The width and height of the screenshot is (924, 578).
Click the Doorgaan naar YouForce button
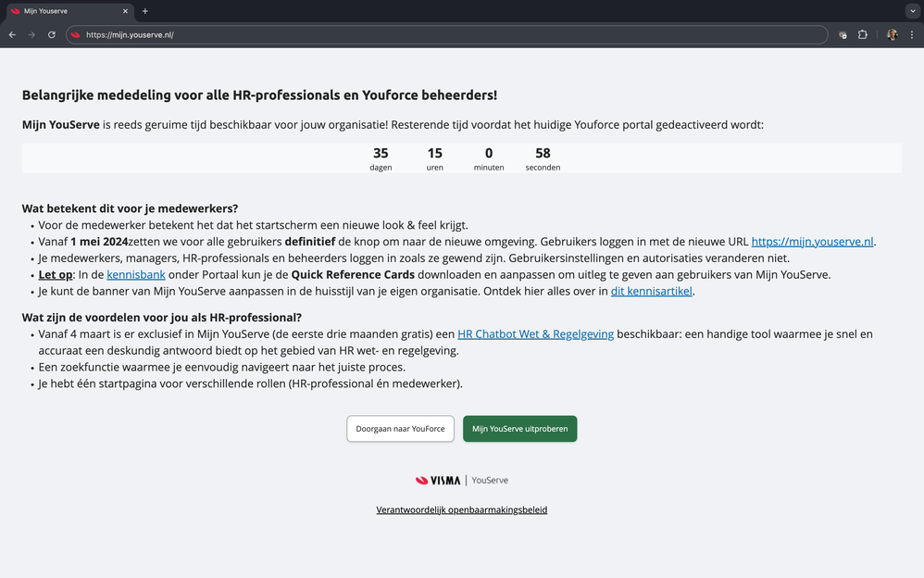pos(400,429)
